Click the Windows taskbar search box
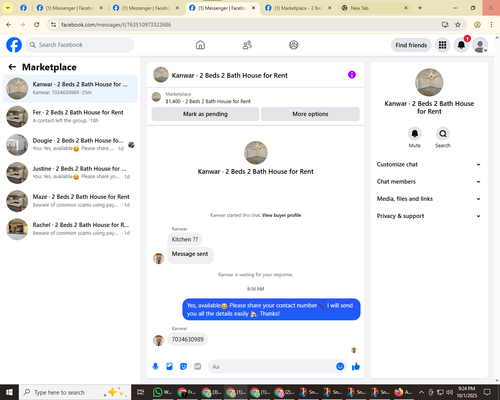The height and width of the screenshot is (400, 500). click(x=75, y=392)
